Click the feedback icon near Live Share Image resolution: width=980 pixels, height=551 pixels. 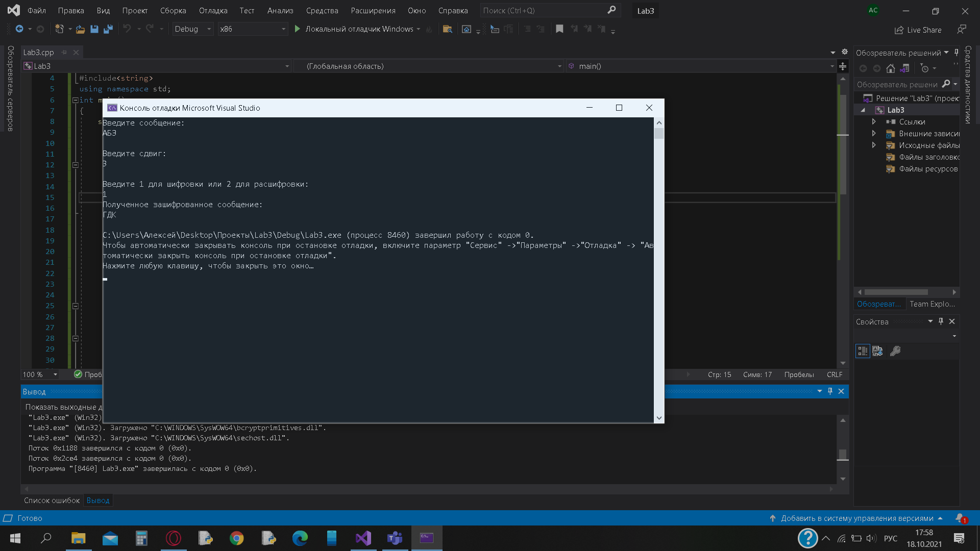962,30
